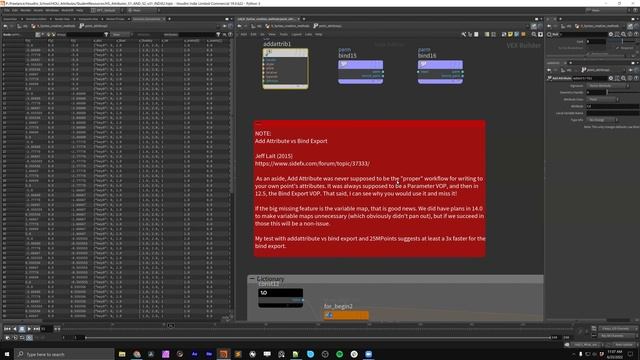Select the const12 node showing 10
The image size is (640, 360).
280,298
